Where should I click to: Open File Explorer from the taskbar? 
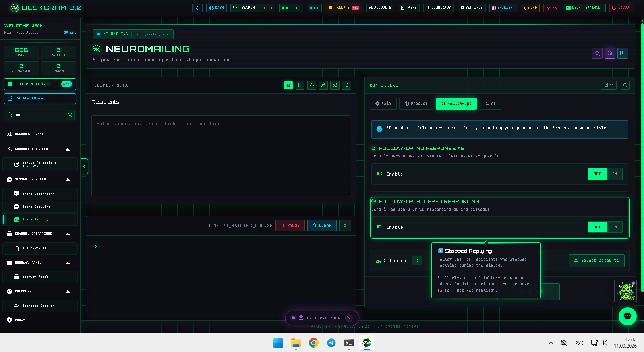point(296,343)
